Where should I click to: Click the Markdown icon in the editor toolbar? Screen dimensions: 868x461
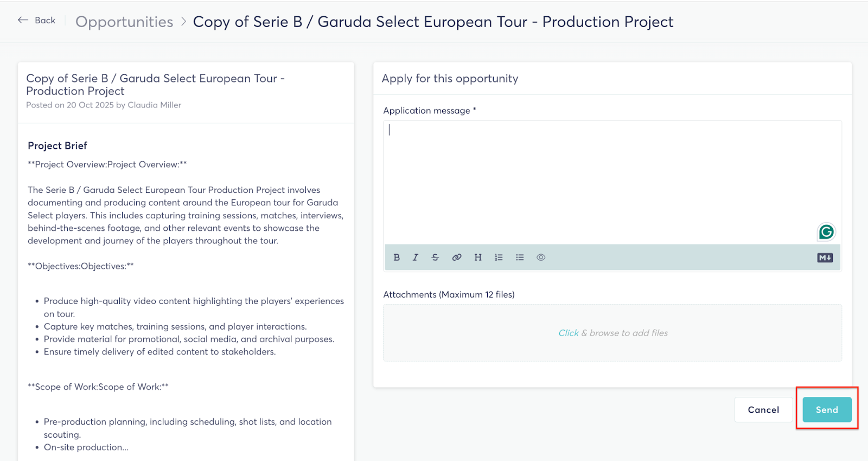825,258
